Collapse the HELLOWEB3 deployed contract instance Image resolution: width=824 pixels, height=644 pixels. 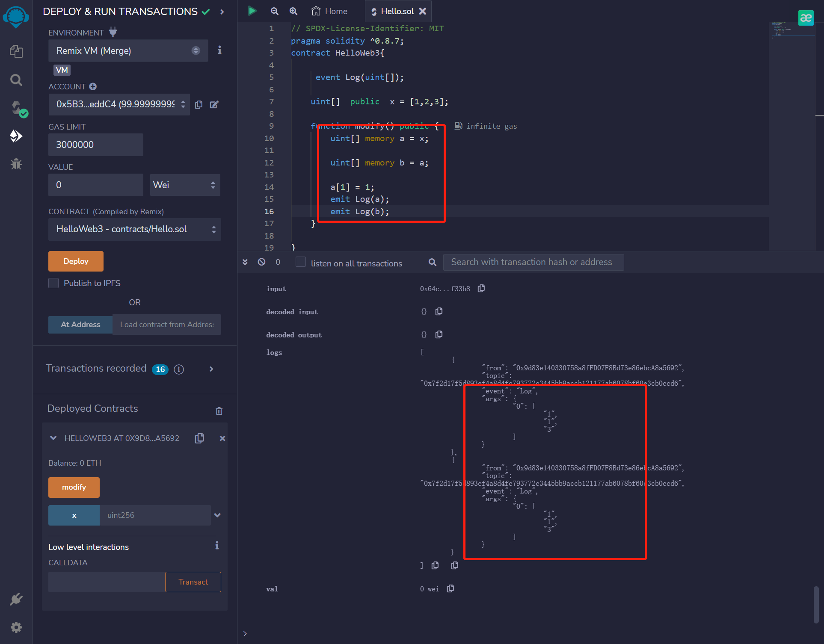[x=53, y=438]
